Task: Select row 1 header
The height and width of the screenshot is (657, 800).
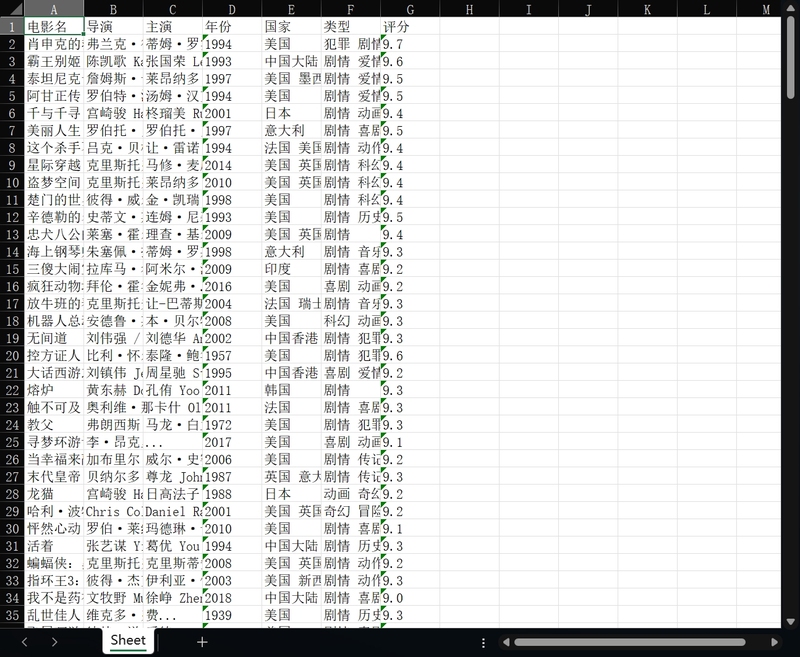Action: pyautogui.click(x=12, y=27)
